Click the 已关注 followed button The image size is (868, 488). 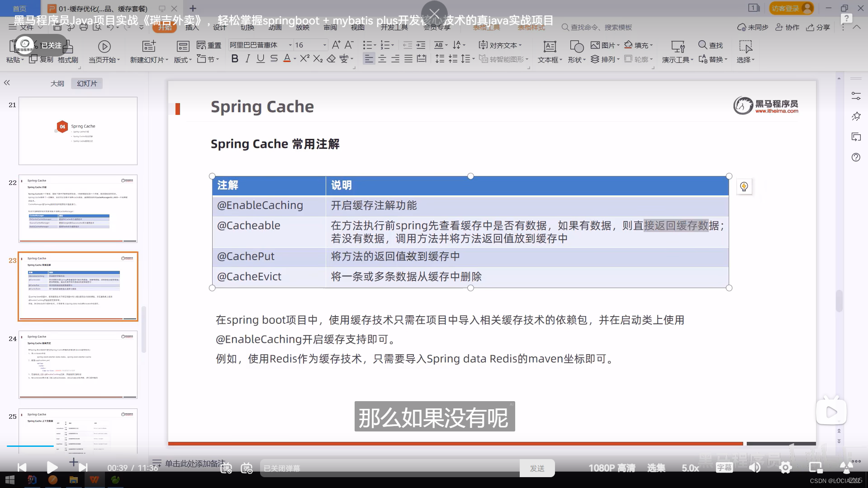point(51,45)
